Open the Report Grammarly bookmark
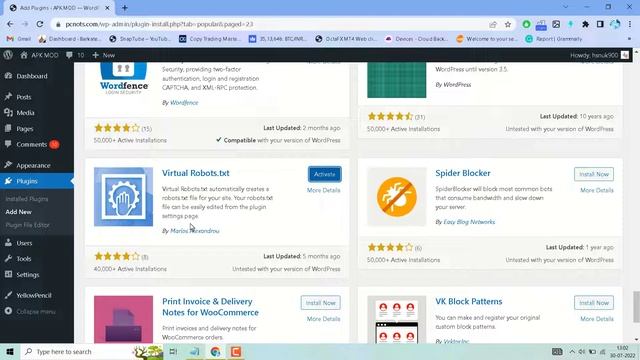640x360 pixels. tap(554, 39)
